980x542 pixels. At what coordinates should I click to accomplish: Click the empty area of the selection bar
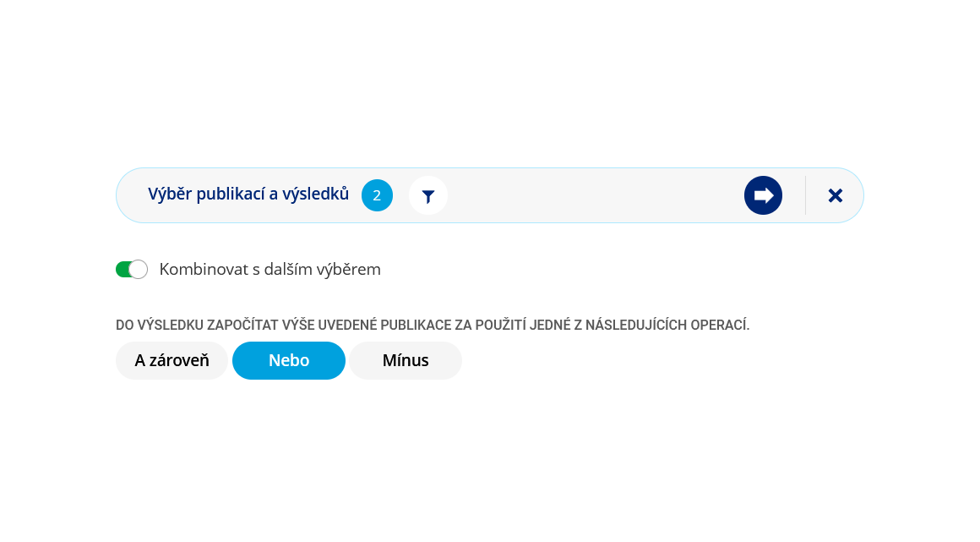click(591, 195)
